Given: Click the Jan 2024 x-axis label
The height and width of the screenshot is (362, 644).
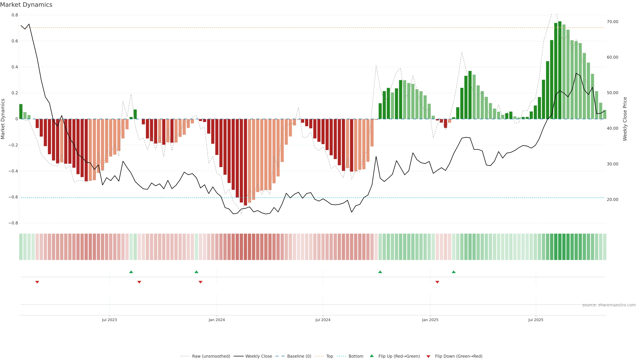Looking at the screenshot, I should tap(217, 320).
